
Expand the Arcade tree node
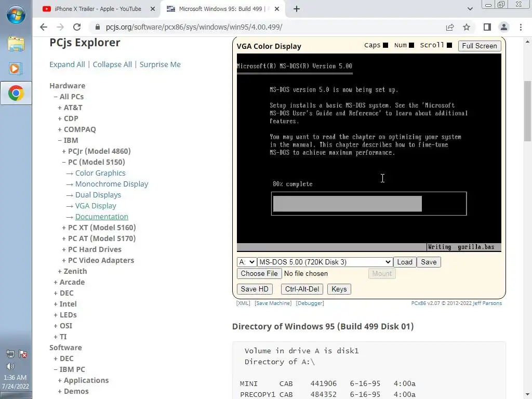(69, 282)
